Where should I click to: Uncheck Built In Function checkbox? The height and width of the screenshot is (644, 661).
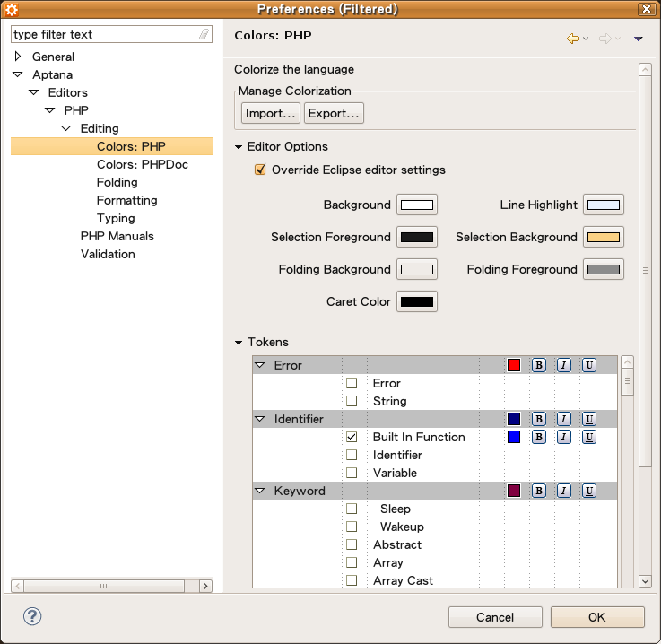tap(352, 437)
